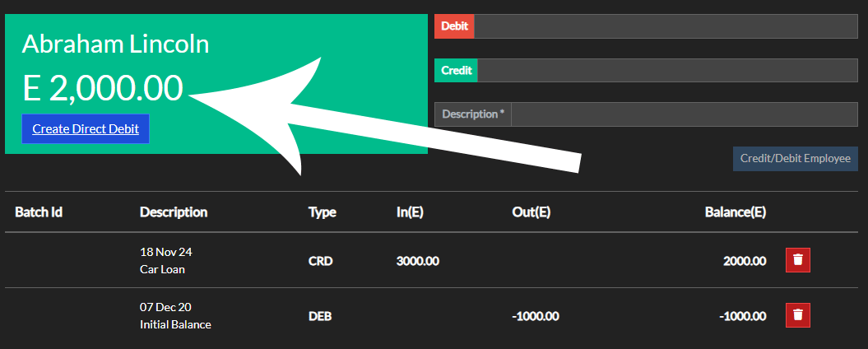Viewport: 868px width, 349px height.
Task: Click the In(E) column header
Action: pos(410,212)
